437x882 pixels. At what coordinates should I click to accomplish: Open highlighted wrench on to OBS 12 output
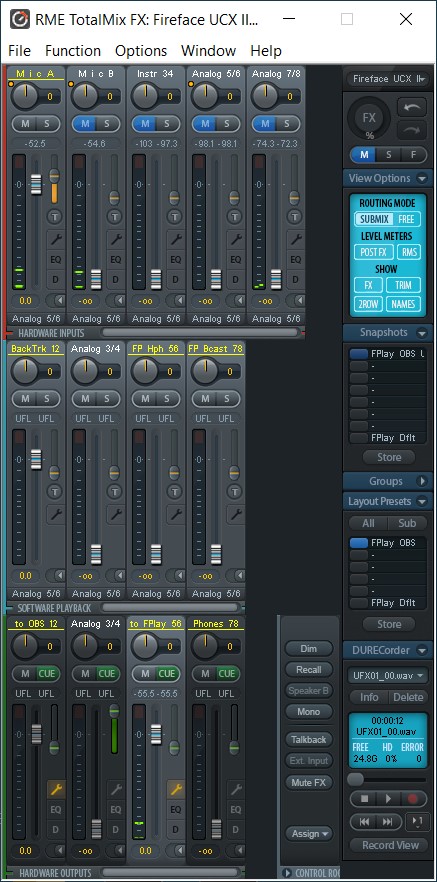click(55, 790)
